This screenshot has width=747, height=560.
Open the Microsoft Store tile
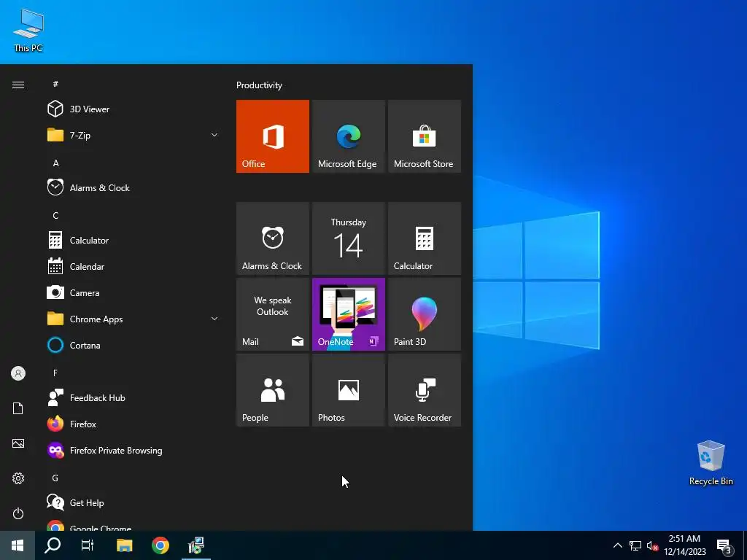click(425, 136)
